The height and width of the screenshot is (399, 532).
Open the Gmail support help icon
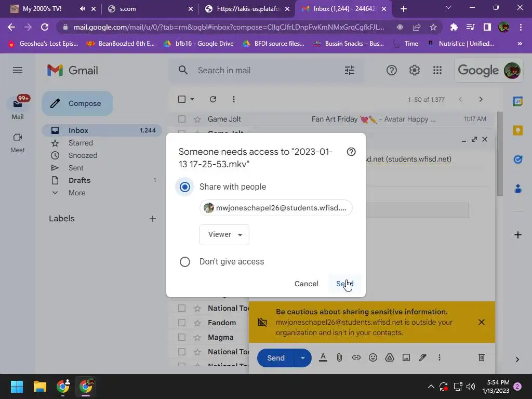(x=392, y=70)
